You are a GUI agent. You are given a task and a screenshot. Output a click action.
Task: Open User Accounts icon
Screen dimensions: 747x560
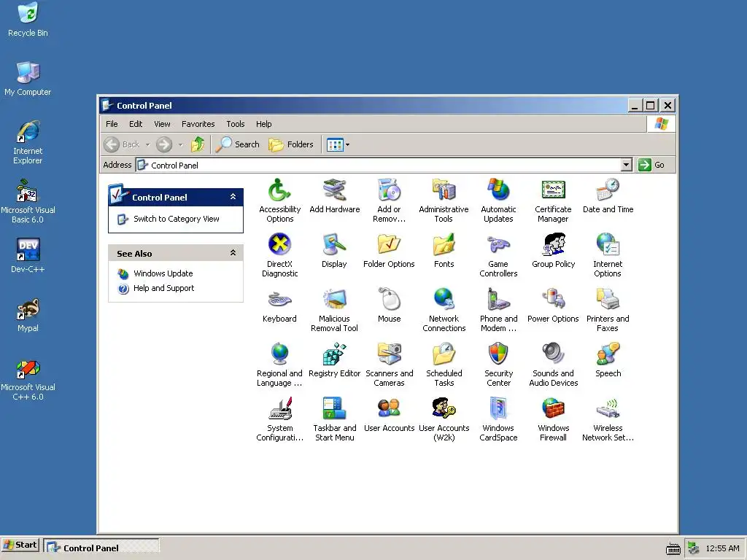tap(390, 409)
